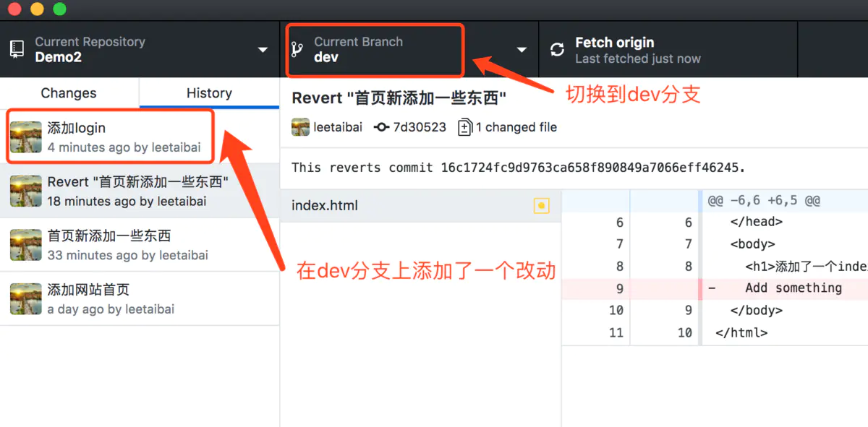Toggle the yellow modified indicator beside index.html
The image size is (868, 427).
click(541, 205)
